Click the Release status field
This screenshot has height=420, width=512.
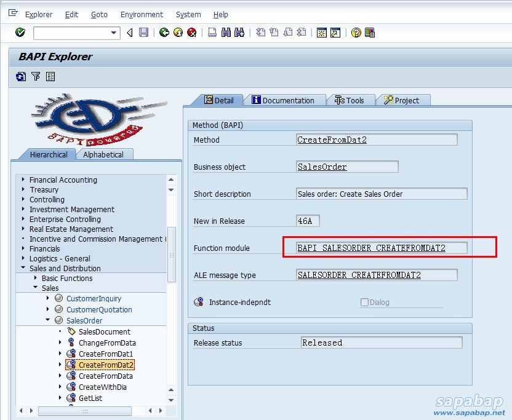click(382, 343)
